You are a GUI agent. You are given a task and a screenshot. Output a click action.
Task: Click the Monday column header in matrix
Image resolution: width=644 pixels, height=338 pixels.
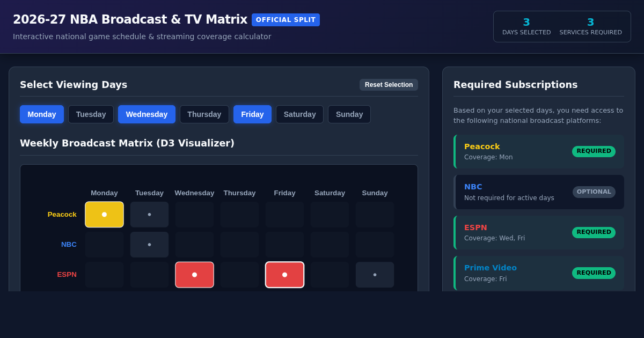(x=104, y=193)
